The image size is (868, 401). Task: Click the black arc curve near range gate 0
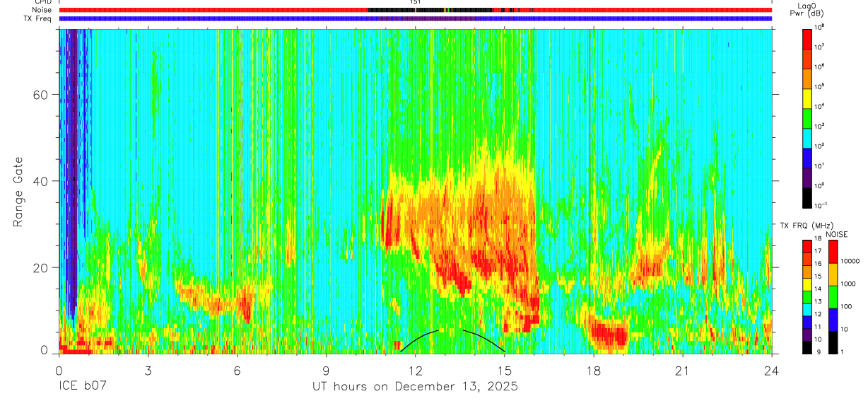click(452, 340)
